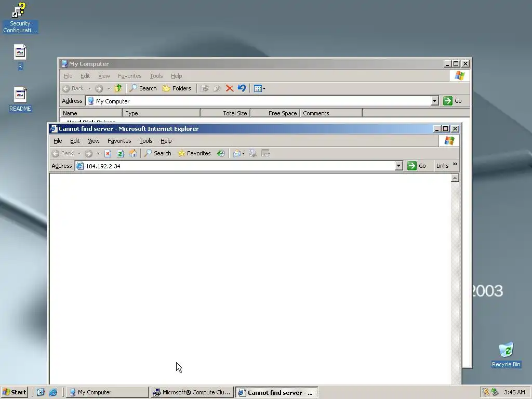Open Back history dropdown in My Computer

(89, 89)
